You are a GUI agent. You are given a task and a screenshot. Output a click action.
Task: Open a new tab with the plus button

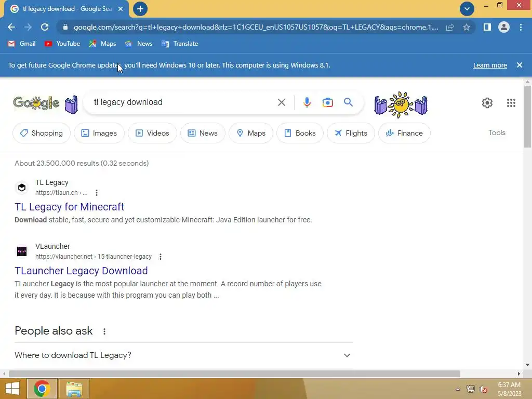(140, 9)
